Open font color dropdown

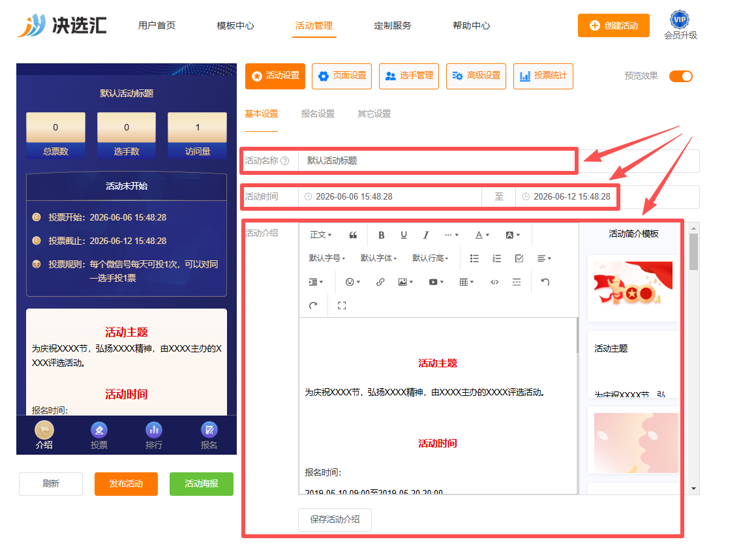pyautogui.click(x=482, y=235)
